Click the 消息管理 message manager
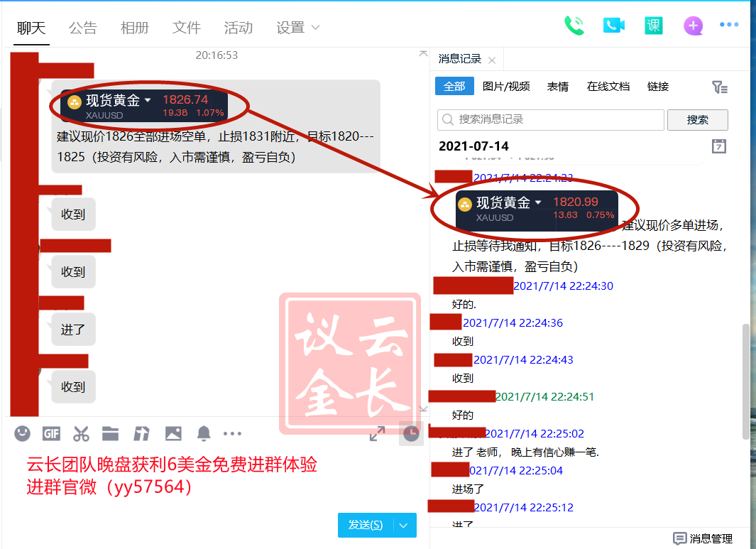 pyautogui.click(x=703, y=539)
